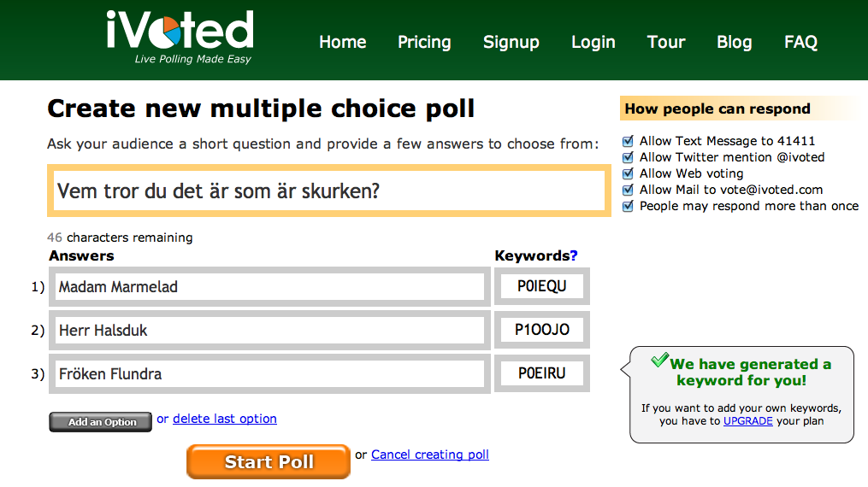
Task: Open the Pricing page
Action: pos(424,42)
